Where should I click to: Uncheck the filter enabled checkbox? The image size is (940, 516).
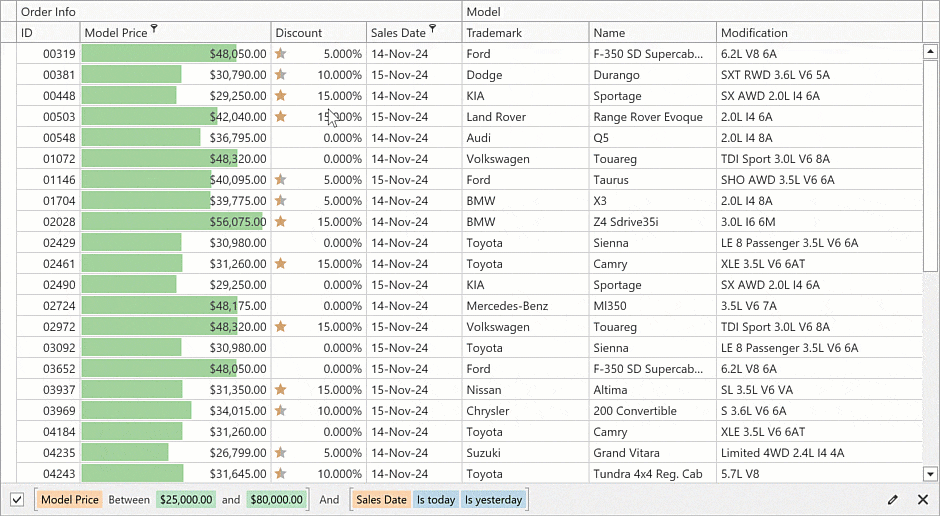pyautogui.click(x=17, y=499)
